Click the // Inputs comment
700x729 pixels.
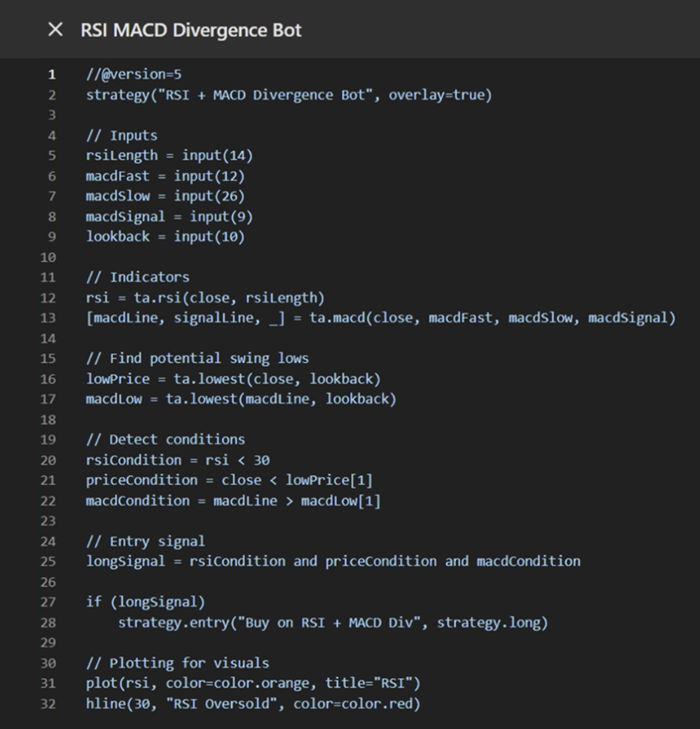point(122,135)
